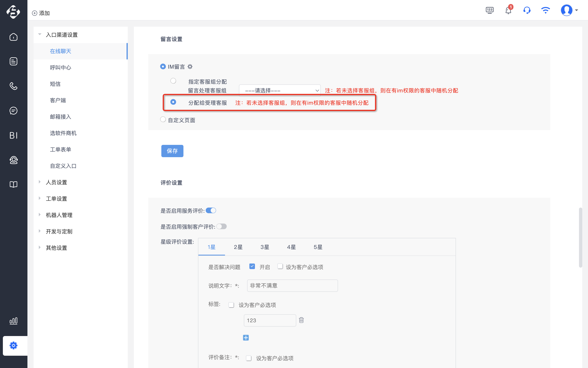
Task: Uncheck the 开启 checkbox for 是否解决问题
Action: point(252,266)
